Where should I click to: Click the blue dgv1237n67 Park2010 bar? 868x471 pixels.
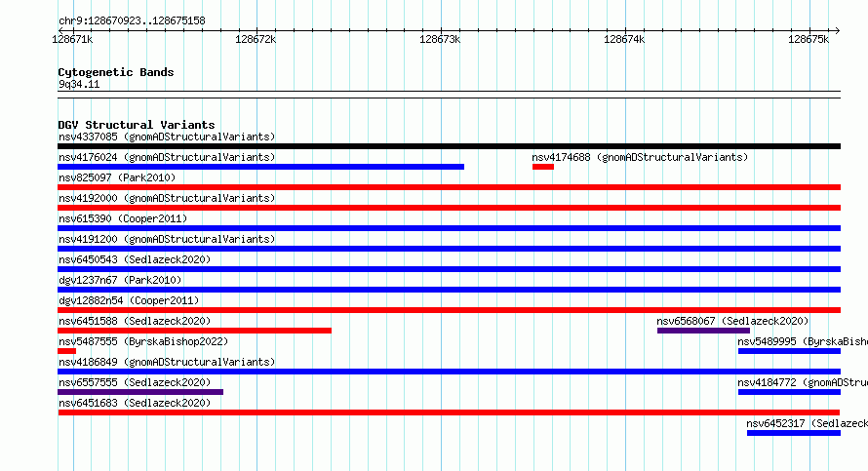click(449, 290)
